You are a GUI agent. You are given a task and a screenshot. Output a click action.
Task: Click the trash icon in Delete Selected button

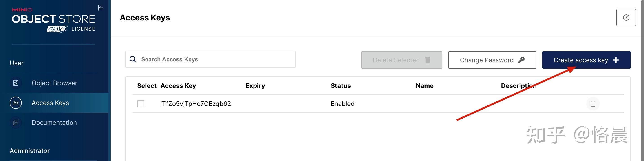tap(428, 60)
